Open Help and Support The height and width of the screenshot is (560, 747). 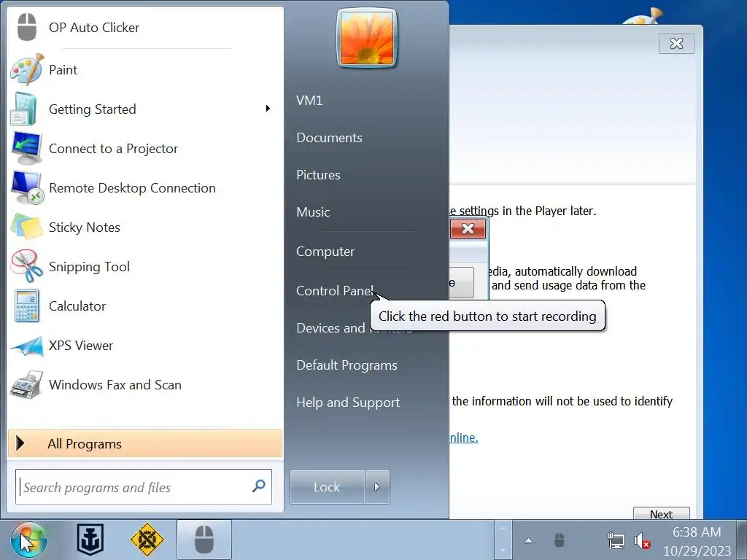pos(348,402)
